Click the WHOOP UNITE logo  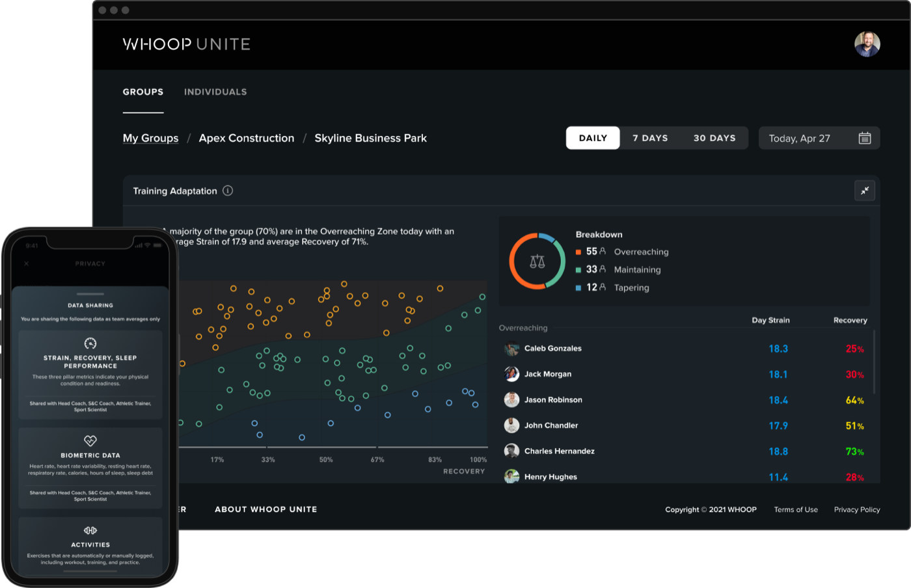(x=187, y=44)
